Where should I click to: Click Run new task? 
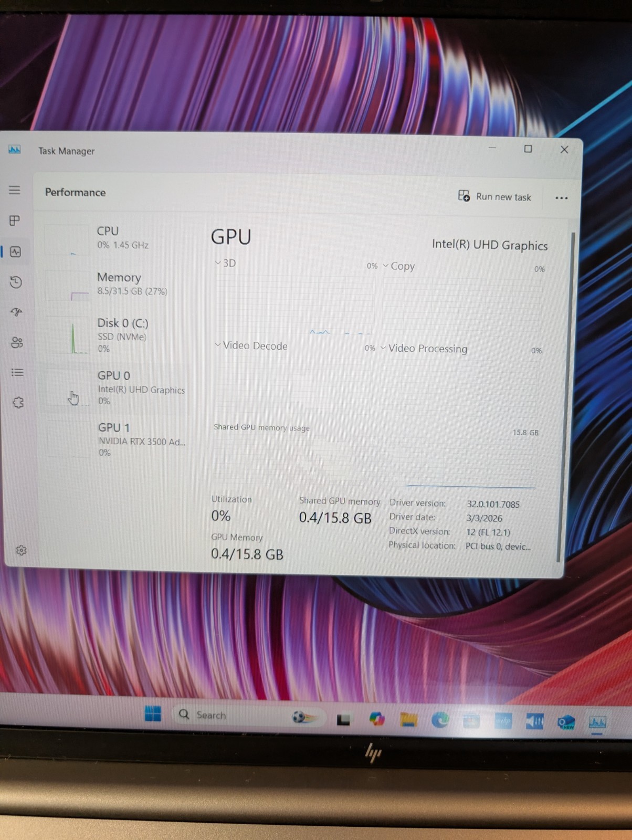tap(494, 196)
